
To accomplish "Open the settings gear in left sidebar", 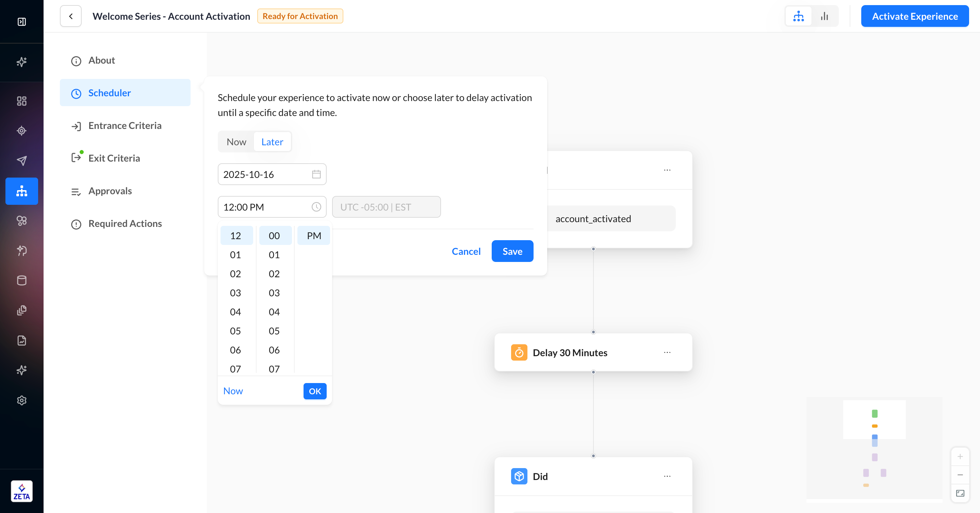I will pos(22,400).
